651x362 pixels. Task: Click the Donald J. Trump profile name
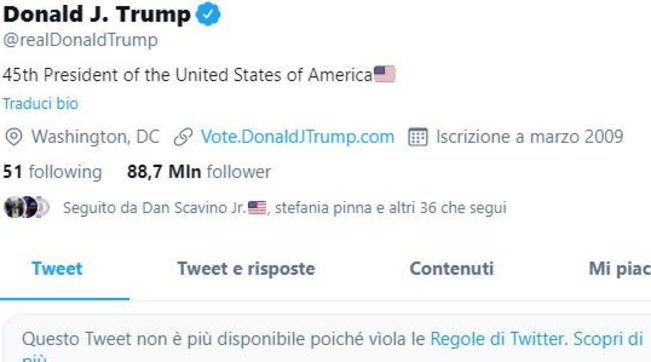pyautogui.click(x=97, y=14)
